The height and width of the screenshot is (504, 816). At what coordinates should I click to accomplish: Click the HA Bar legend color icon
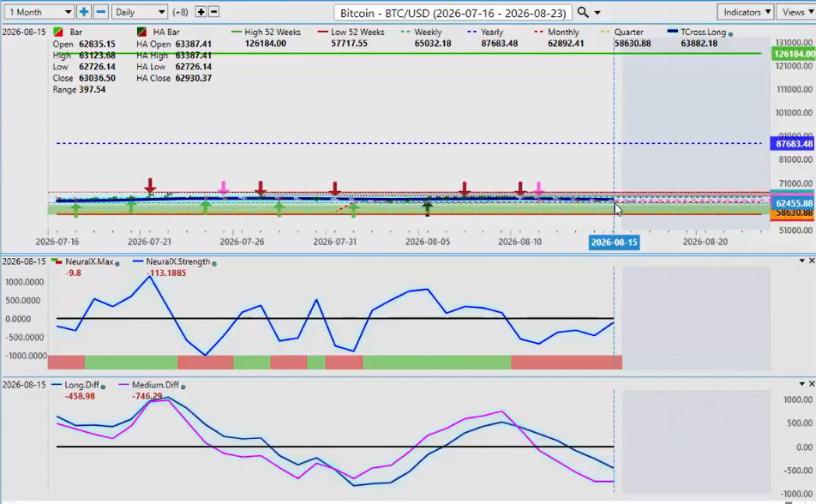141,33
